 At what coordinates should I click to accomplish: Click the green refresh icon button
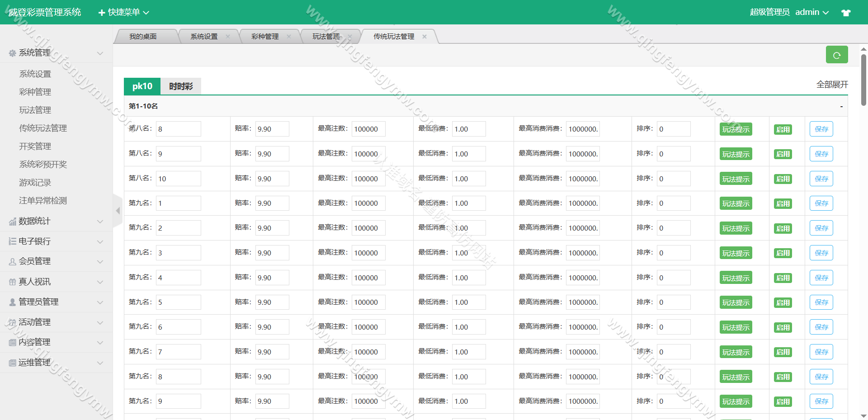(x=836, y=55)
